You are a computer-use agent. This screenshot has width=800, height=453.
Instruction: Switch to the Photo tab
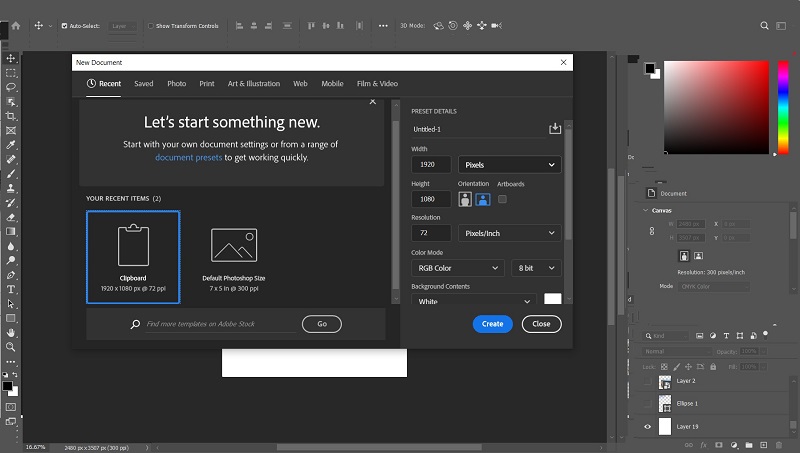point(177,84)
